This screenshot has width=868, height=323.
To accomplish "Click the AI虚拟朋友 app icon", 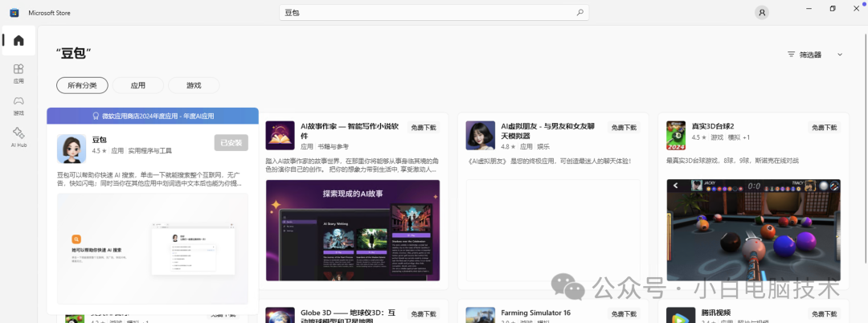I will pyautogui.click(x=480, y=136).
